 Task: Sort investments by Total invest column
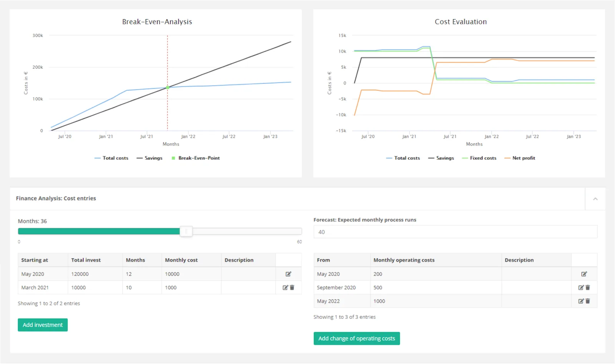[95, 260]
